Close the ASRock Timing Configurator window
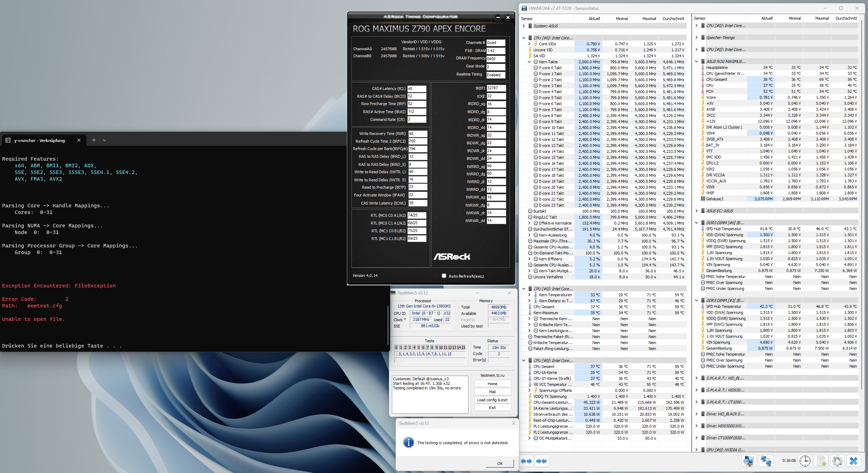This screenshot has width=868, height=473. click(508, 17)
